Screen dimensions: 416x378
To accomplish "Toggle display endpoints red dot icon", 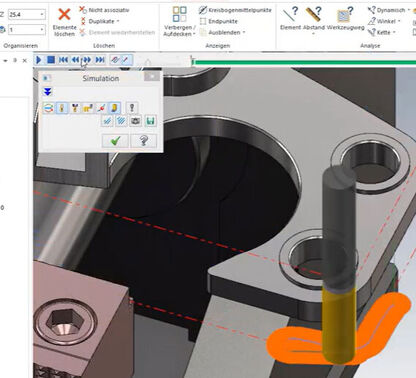I will [x=101, y=108].
